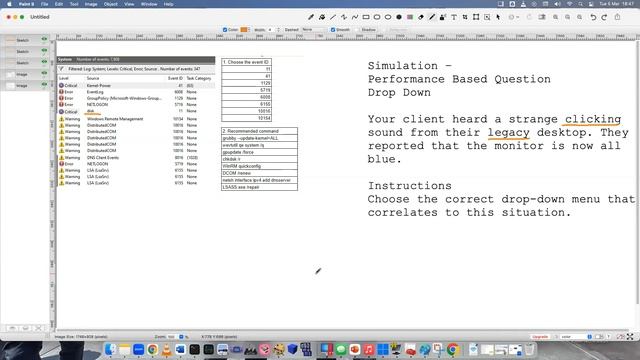This screenshot has width=640, height=360.
Task: Select the Curve drawing tool
Action: tap(355, 17)
